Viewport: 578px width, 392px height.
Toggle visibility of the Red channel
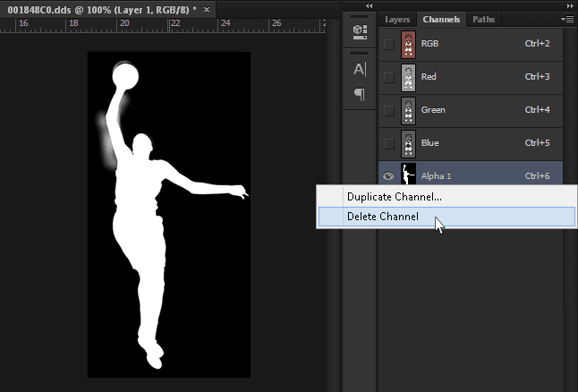click(388, 77)
